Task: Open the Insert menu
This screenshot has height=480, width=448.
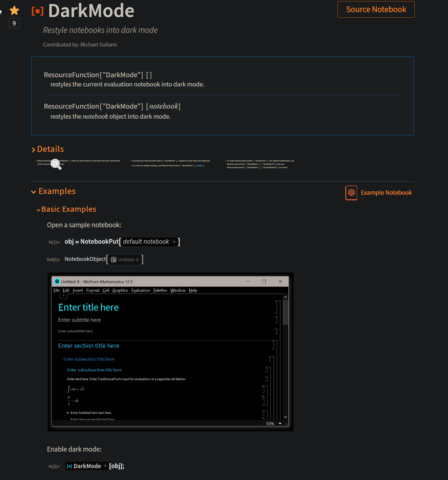Action: 78,290
